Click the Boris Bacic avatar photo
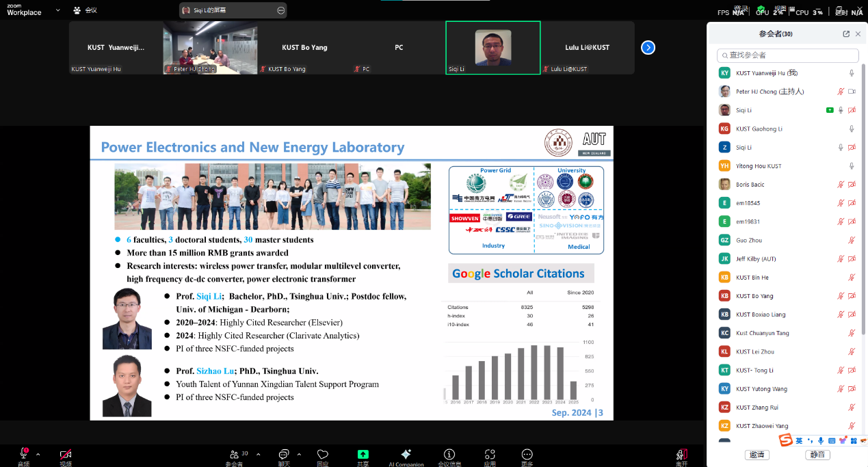Screen dimensions: 868x467 pos(724,185)
